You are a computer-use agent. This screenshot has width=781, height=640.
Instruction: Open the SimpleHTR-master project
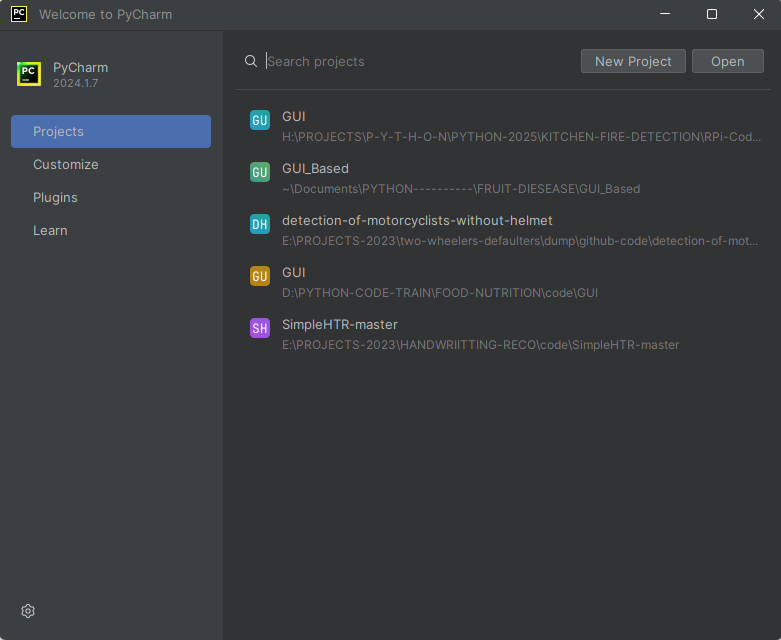(504, 335)
